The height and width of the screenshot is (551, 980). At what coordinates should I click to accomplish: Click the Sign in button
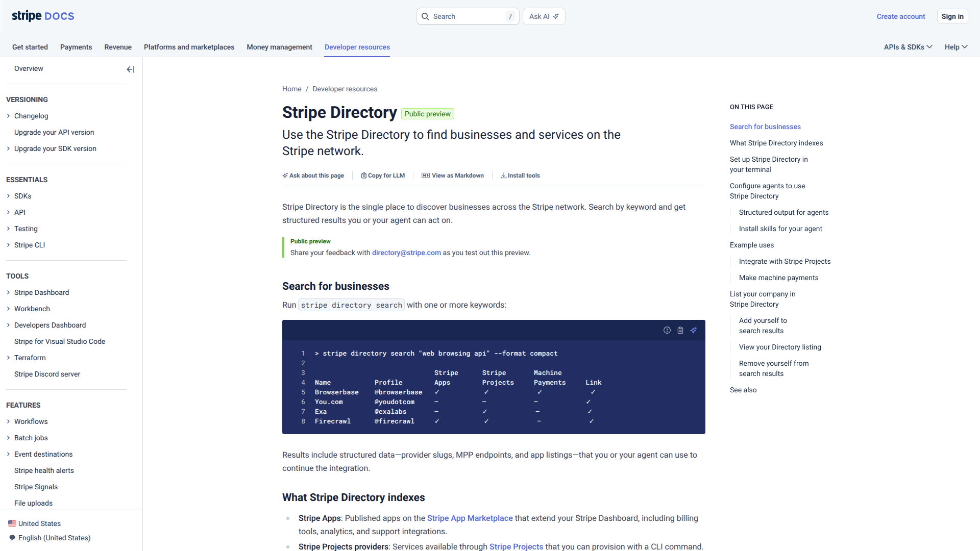pyautogui.click(x=952, y=16)
